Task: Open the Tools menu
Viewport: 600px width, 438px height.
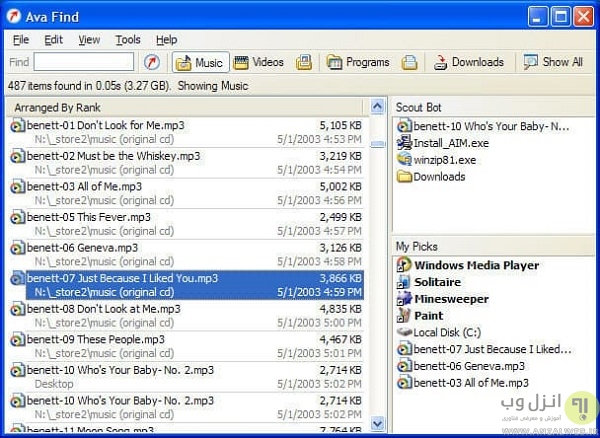Action: point(128,40)
